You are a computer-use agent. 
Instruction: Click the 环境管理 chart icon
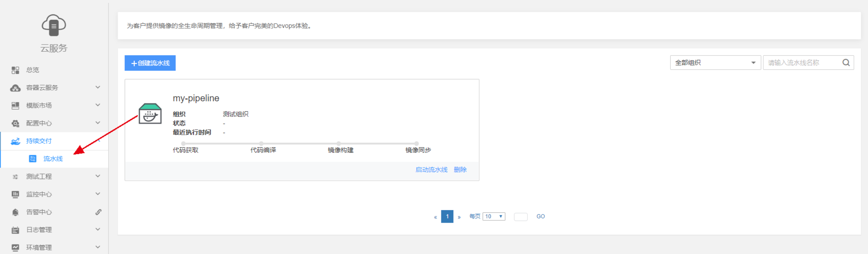point(15,248)
